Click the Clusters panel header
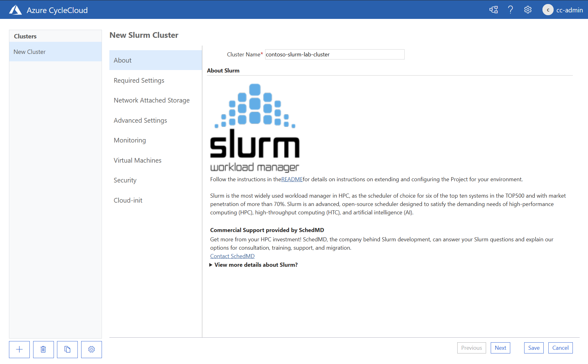This screenshot has height=364, width=588. coord(55,36)
